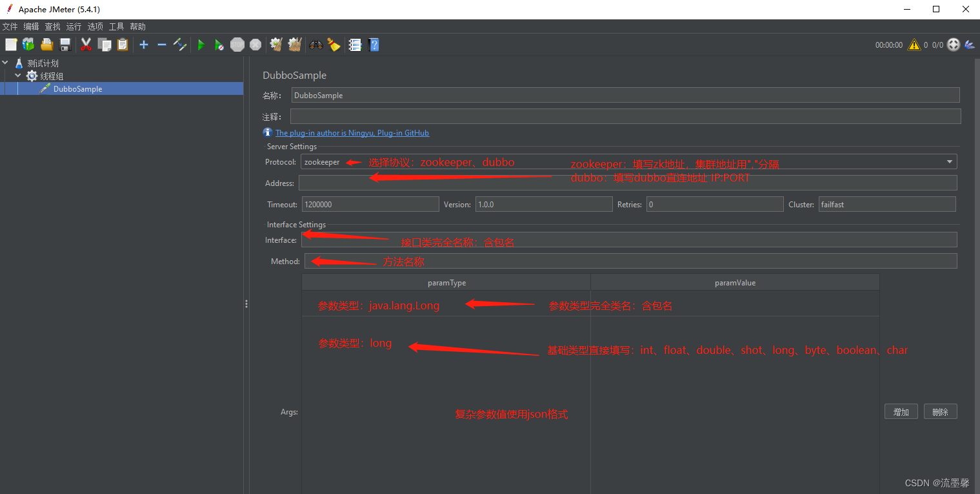Reset search with yellow brush icon
This screenshot has width=980, height=494.
tap(334, 45)
